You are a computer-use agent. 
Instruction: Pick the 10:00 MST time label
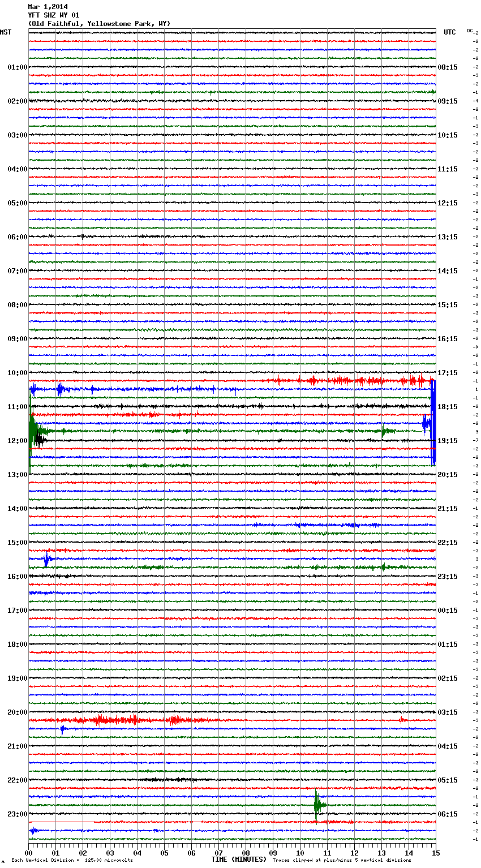point(18,373)
